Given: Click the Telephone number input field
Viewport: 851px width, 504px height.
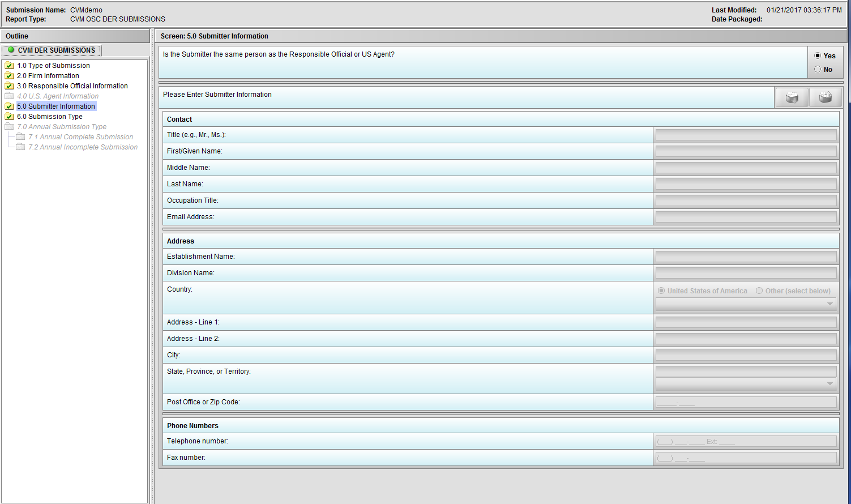Looking at the screenshot, I should 746,441.
